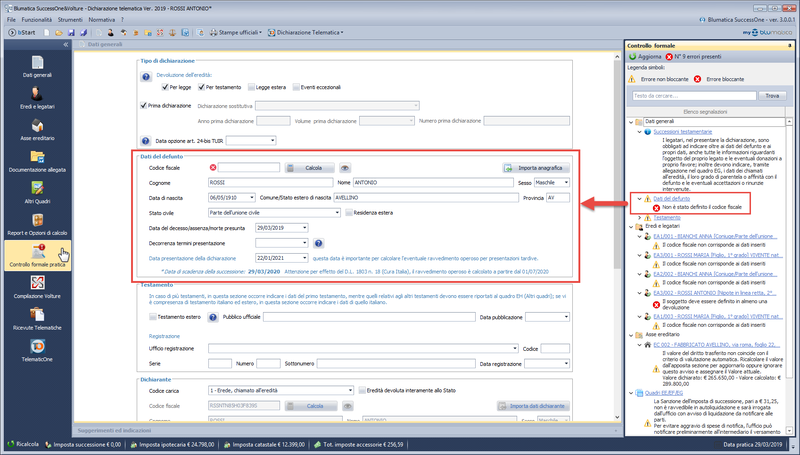This screenshot has height=455, width=800.
Task: Open the Eredi e legatari sidebar section
Action: [37, 98]
